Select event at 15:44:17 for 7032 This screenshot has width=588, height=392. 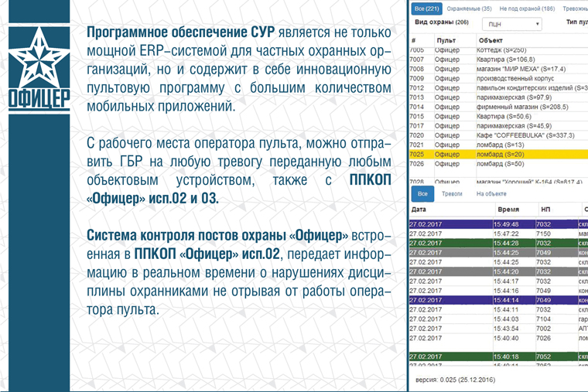tap(498, 281)
